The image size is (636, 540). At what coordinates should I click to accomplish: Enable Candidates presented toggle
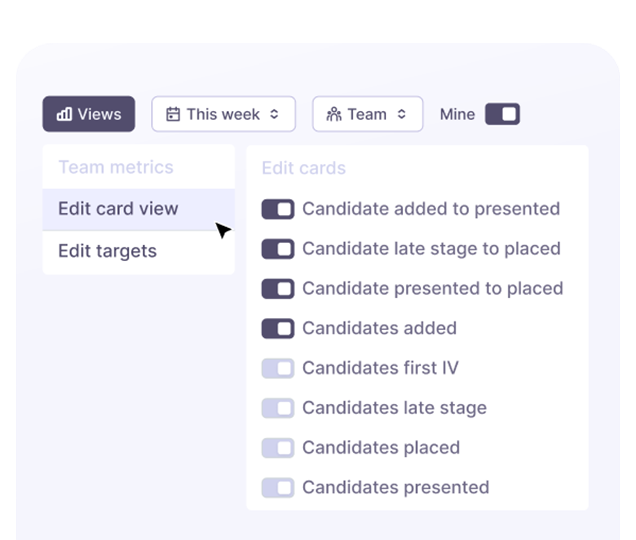[x=278, y=488]
